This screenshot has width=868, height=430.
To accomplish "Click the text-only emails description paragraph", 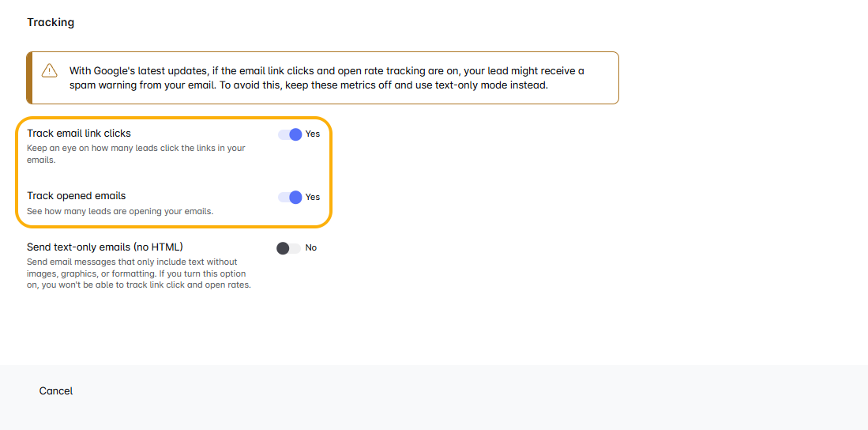I will click(138, 273).
